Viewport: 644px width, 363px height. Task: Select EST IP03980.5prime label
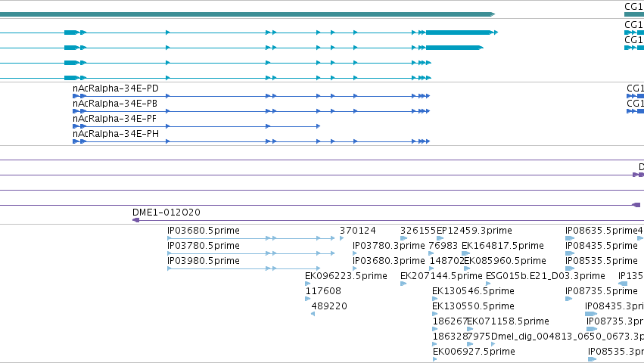tap(204, 261)
